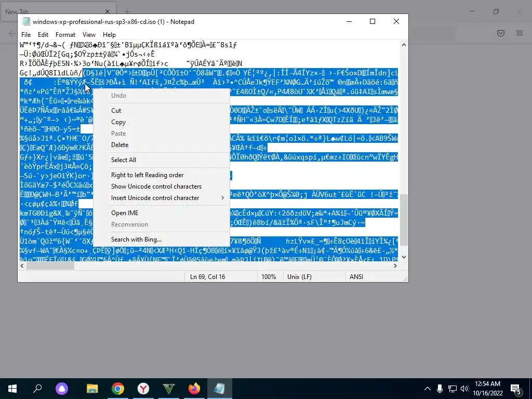
Task: Click the Firefox back arrow button
Action: pos(12,33)
